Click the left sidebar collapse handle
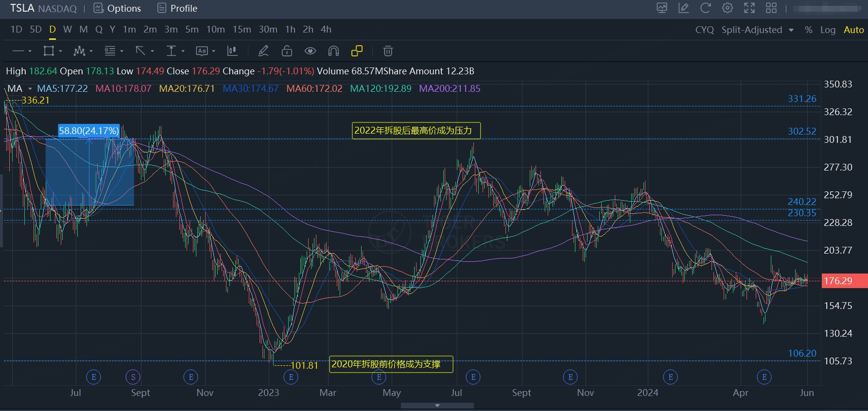 pos(1,211)
